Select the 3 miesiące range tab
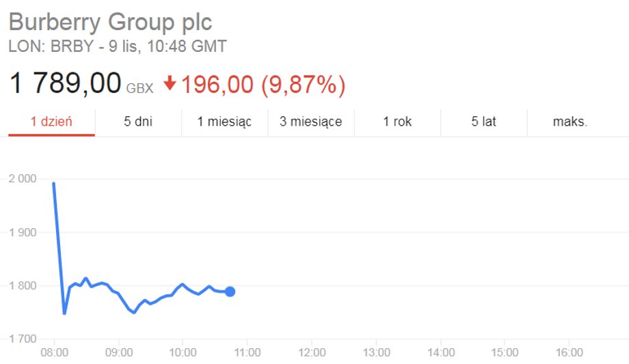Screen dimensions: 629x364 click(x=311, y=122)
